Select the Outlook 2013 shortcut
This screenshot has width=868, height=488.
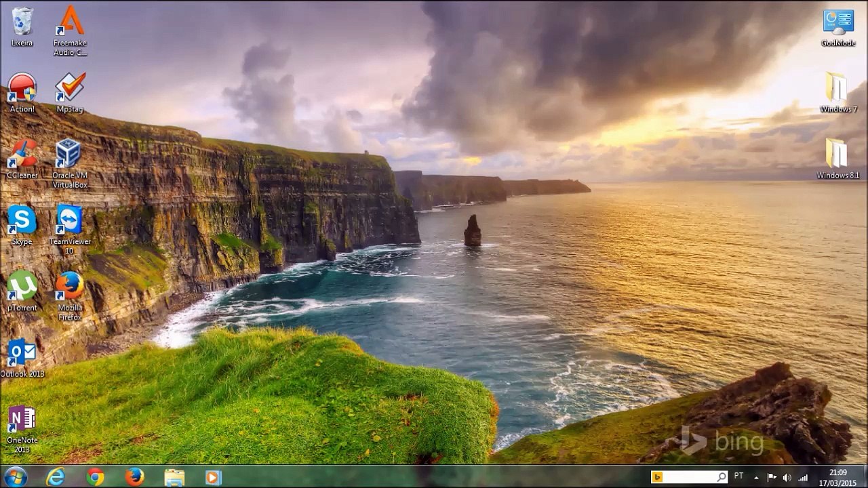coord(22,359)
